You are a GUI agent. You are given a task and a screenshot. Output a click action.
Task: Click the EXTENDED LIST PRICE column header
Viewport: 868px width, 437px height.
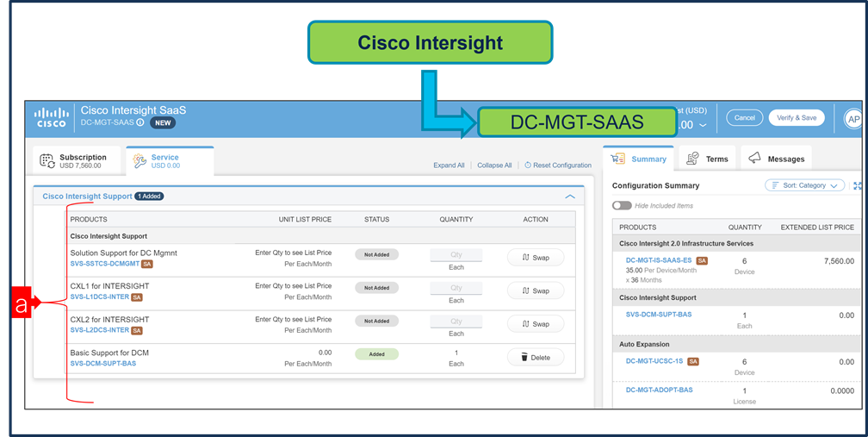[817, 228]
